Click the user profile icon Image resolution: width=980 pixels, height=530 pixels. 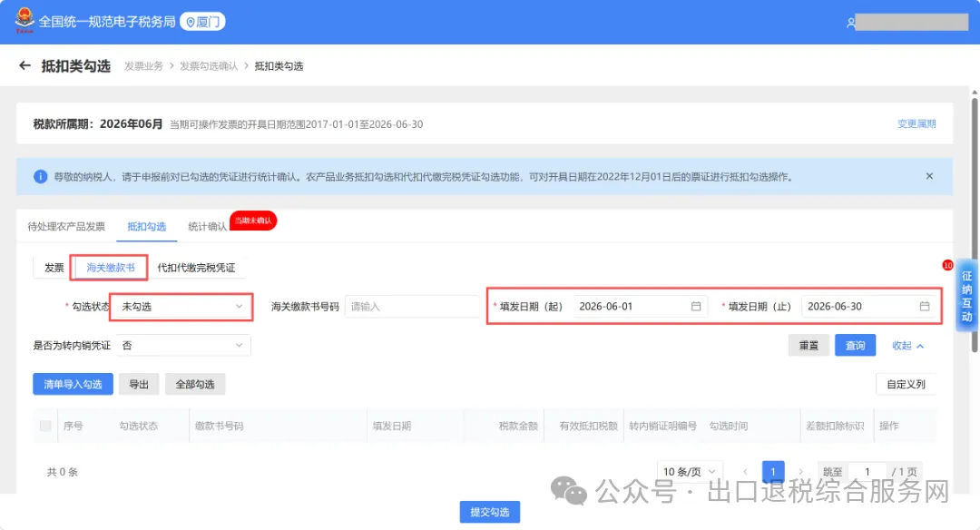850,23
